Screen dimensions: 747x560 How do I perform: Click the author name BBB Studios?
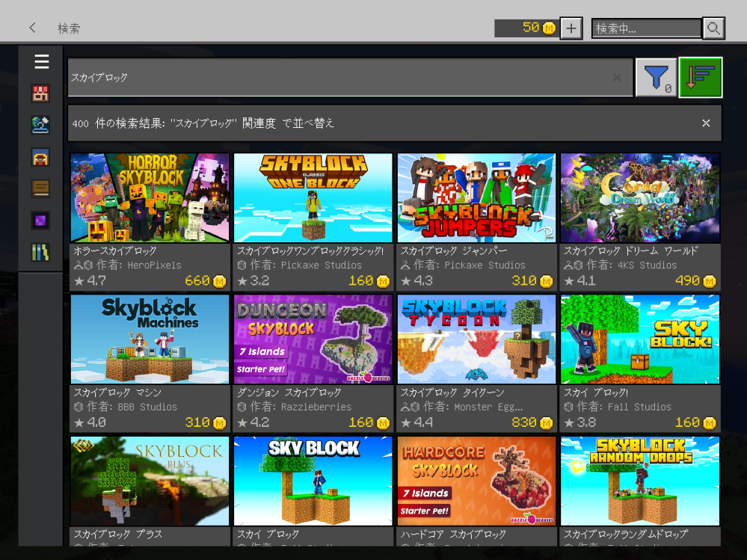click(147, 407)
